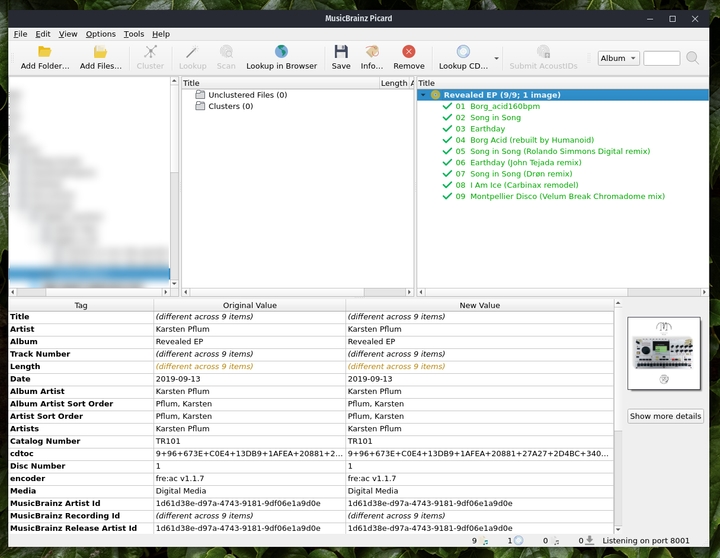Click the metadata table vertical scrollbar

tap(618, 416)
